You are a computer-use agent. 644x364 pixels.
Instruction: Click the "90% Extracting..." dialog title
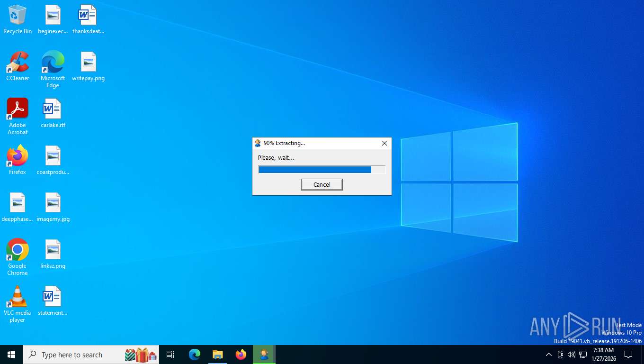(x=284, y=143)
